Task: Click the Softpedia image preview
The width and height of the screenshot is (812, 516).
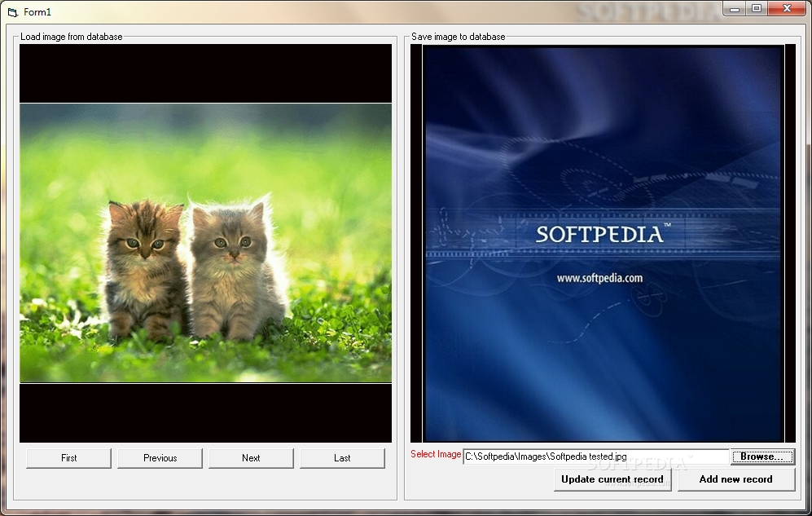Action: coord(603,244)
